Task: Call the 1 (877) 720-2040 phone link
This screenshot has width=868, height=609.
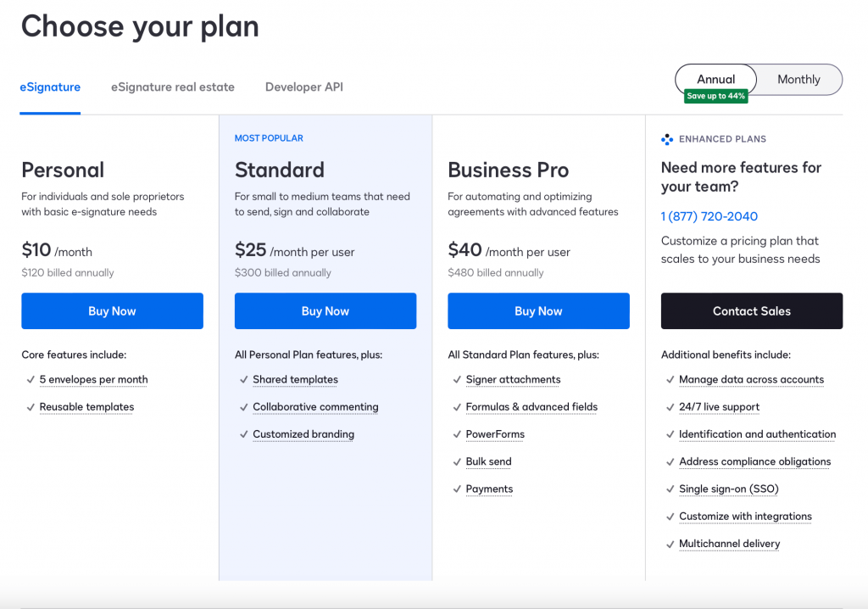Action: click(709, 216)
